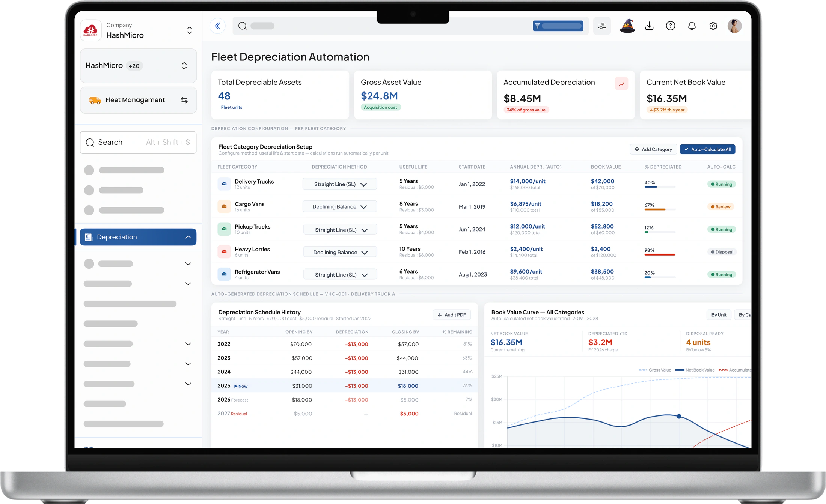Click Gross Value legend entry
Screen dimensions: 826x504
point(655,370)
